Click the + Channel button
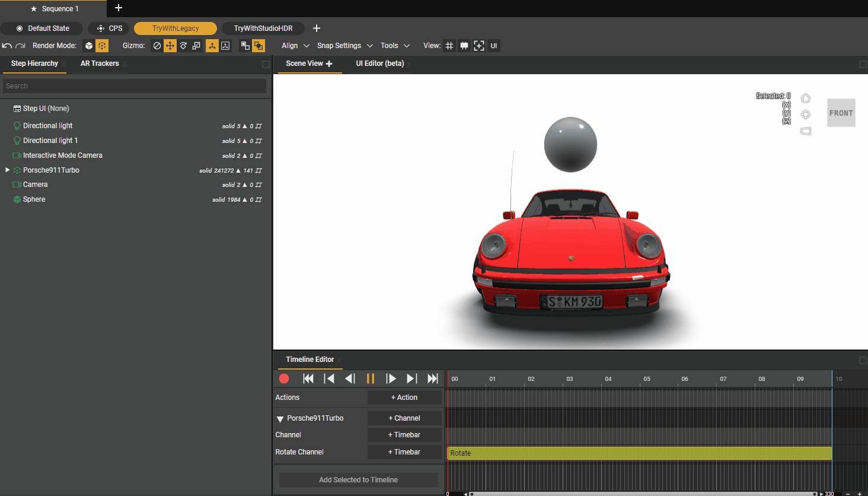 click(x=404, y=418)
